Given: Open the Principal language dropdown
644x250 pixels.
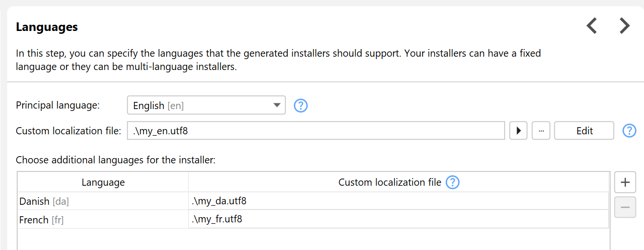Looking at the screenshot, I should tap(276, 105).
